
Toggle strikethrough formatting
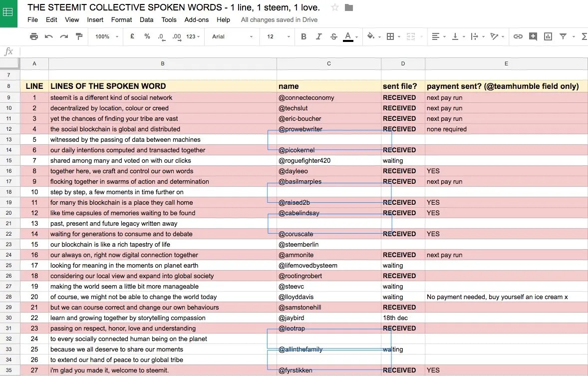click(334, 36)
